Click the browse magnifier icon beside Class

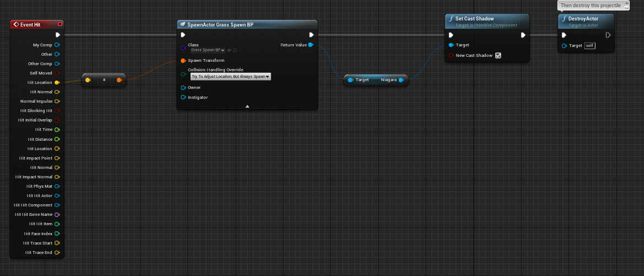pyautogui.click(x=235, y=50)
